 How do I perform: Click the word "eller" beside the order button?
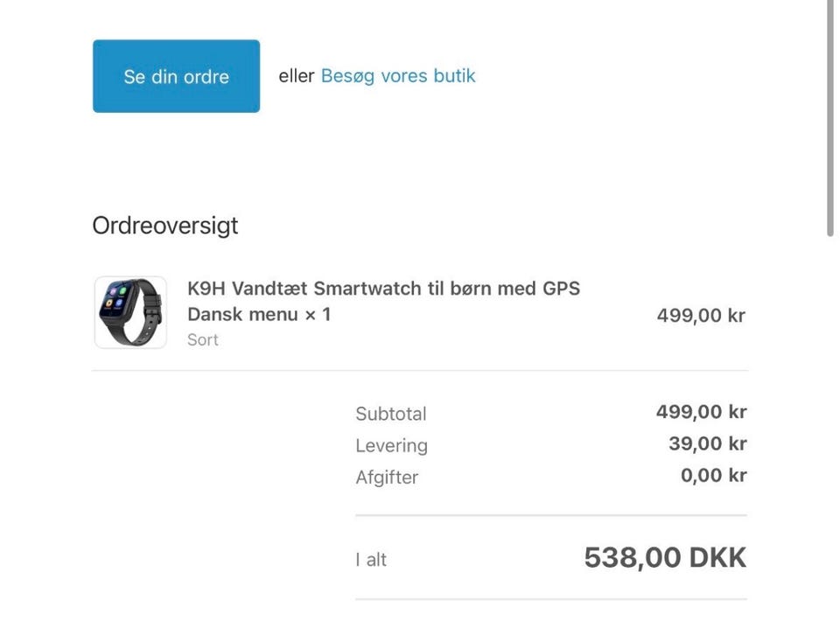(x=296, y=76)
